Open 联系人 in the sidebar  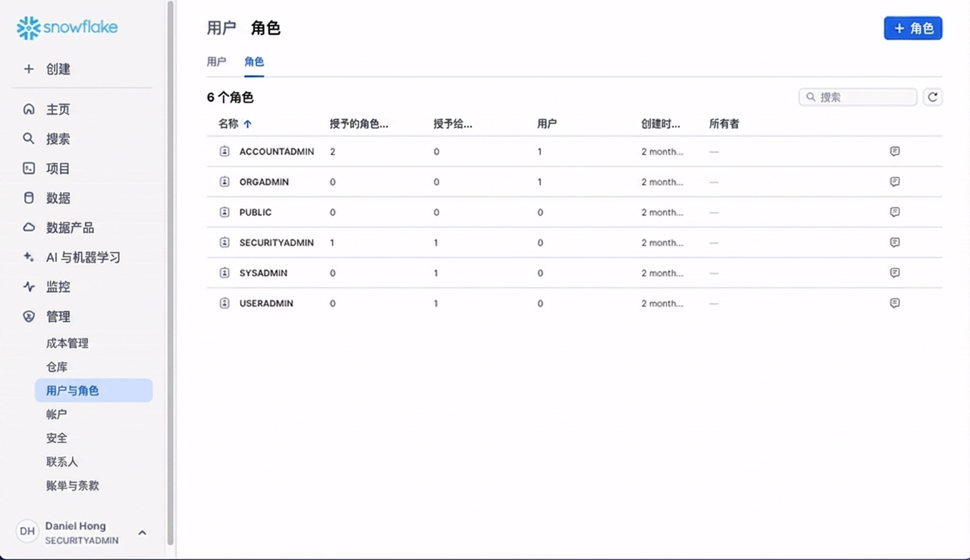(x=62, y=462)
